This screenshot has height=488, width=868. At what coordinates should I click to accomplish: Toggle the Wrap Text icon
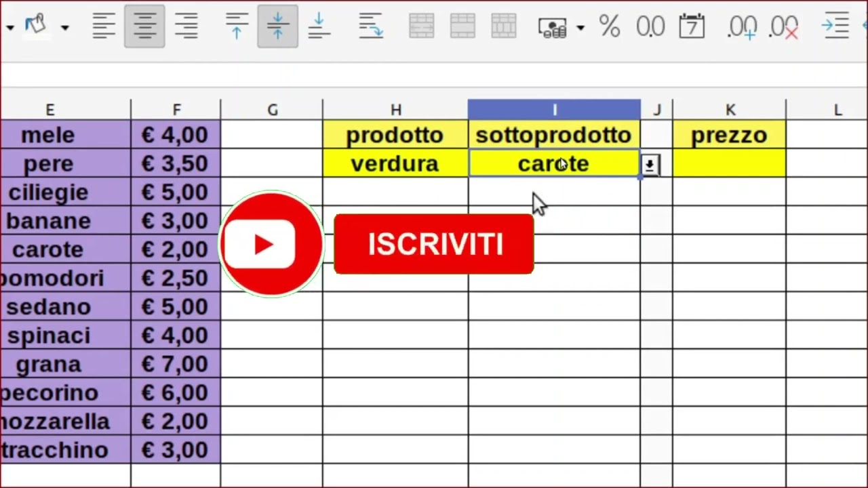(370, 26)
